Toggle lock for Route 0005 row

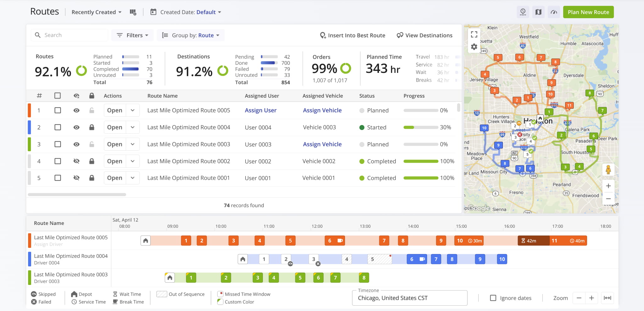[x=92, y=110]
